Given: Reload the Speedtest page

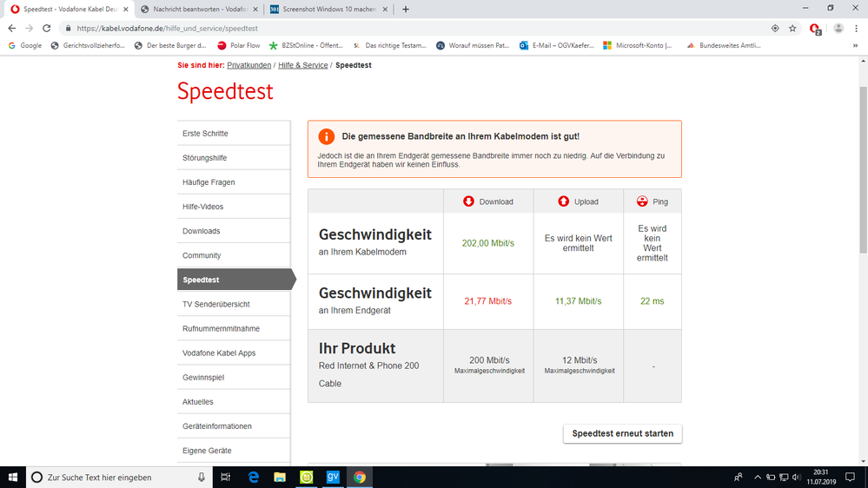Looking at the screenshot, I should (47, 28).
